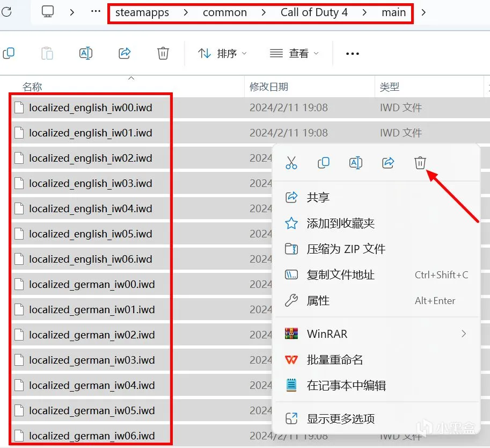Expand the chevron after common
The width and height of the screenshot is (490, 448).
coord(264,12)
